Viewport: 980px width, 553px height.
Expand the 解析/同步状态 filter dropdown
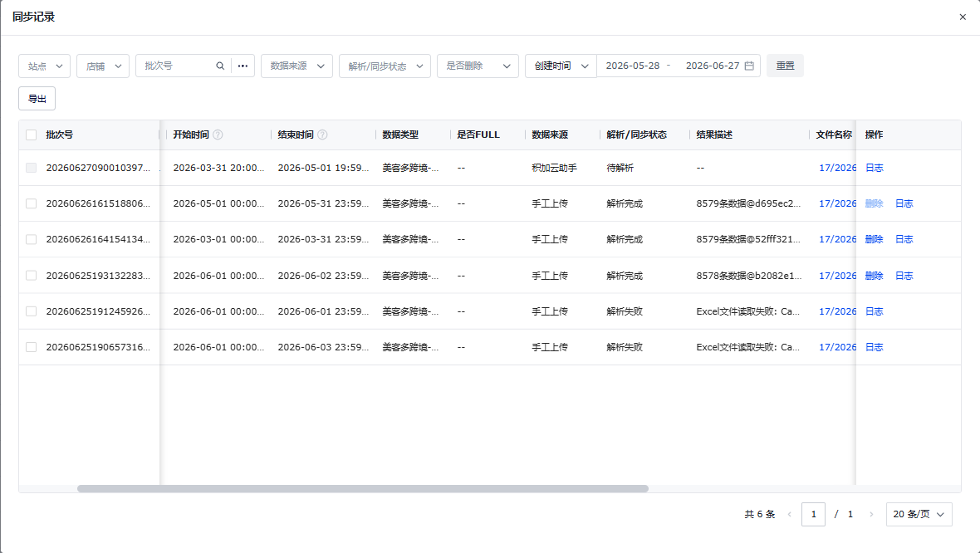pyautogui.click(x=385, y=66)
